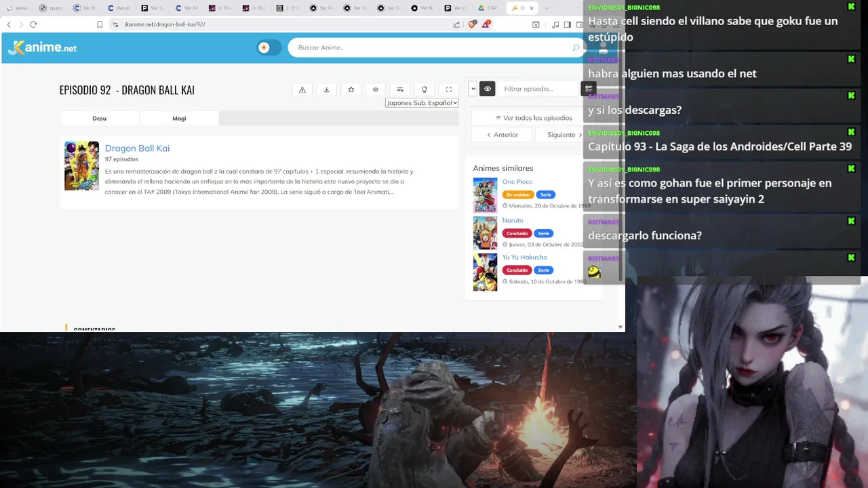
Task: Open the Japones Sub. Español language dropdown
Action: [422, 103]
